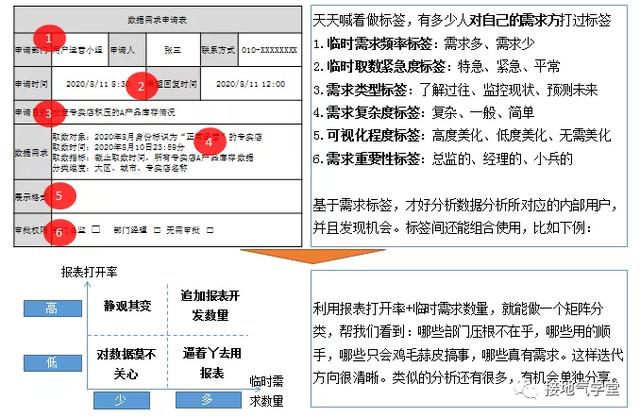Click the paragraph starting 基于需求标签
Screen dimensions: 640x417
(x=465, y=216)
